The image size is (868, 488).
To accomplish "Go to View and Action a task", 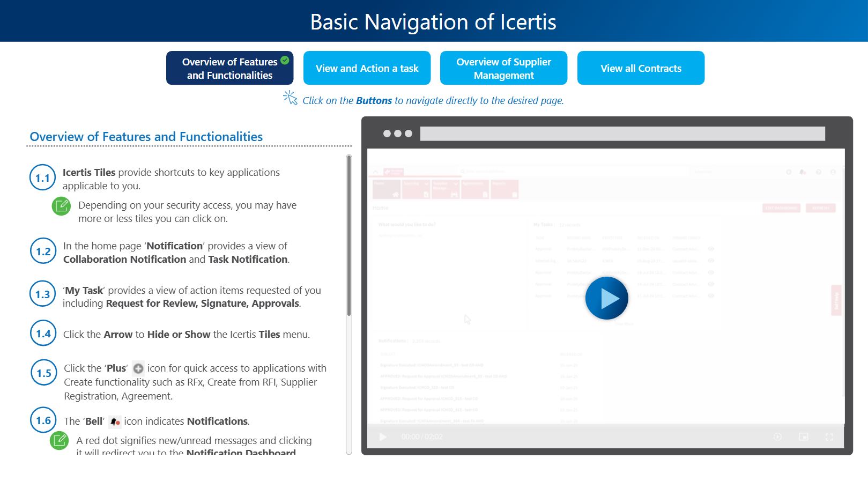I will [x=367, y=68].
